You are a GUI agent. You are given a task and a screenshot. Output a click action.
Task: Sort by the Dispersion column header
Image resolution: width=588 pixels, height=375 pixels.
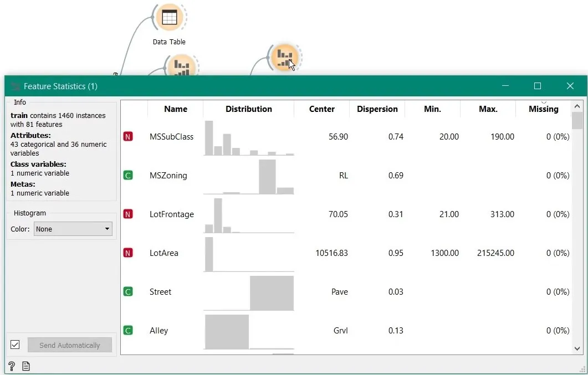[x=377, y=109]
